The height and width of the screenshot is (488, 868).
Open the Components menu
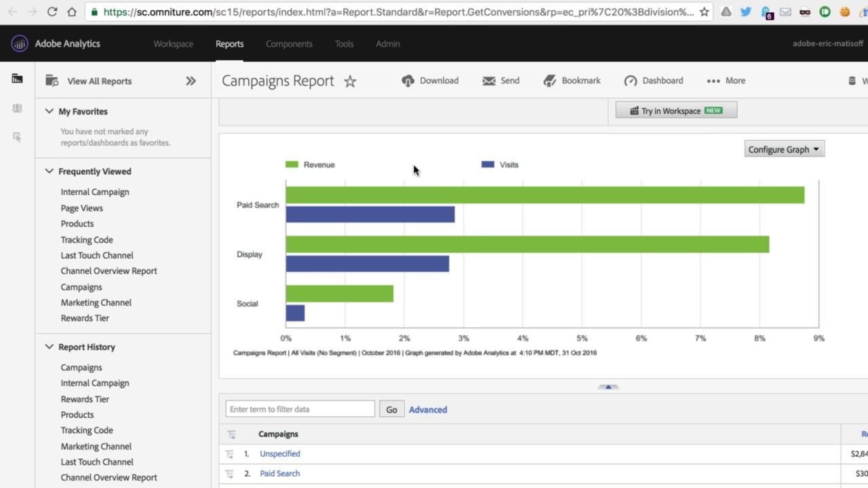click(289, 43)
